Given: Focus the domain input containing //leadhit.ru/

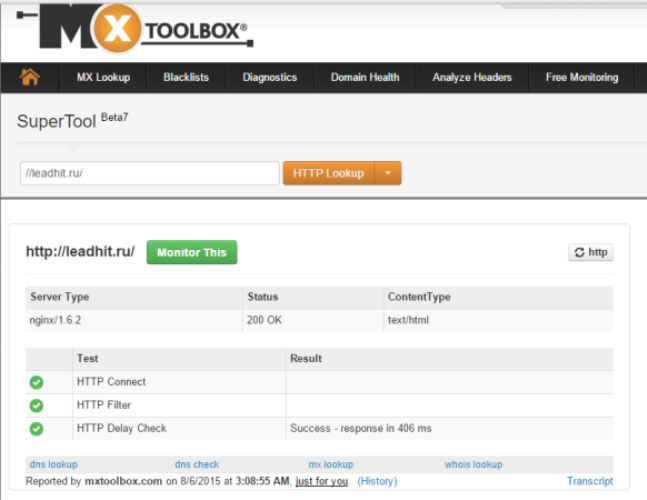Looking at the screenshot, I should [149, 173].
